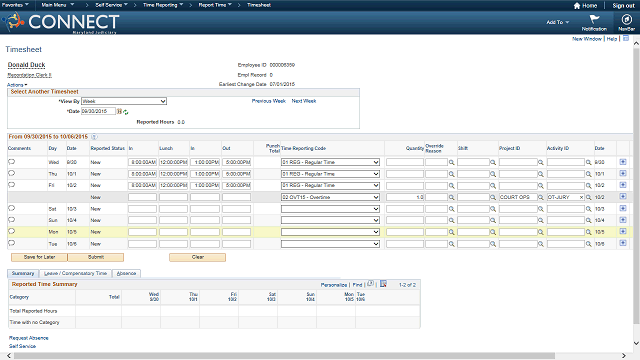
Task: Open Override Reason lookup for Wed 9/30 row
Action: point(452,162)
